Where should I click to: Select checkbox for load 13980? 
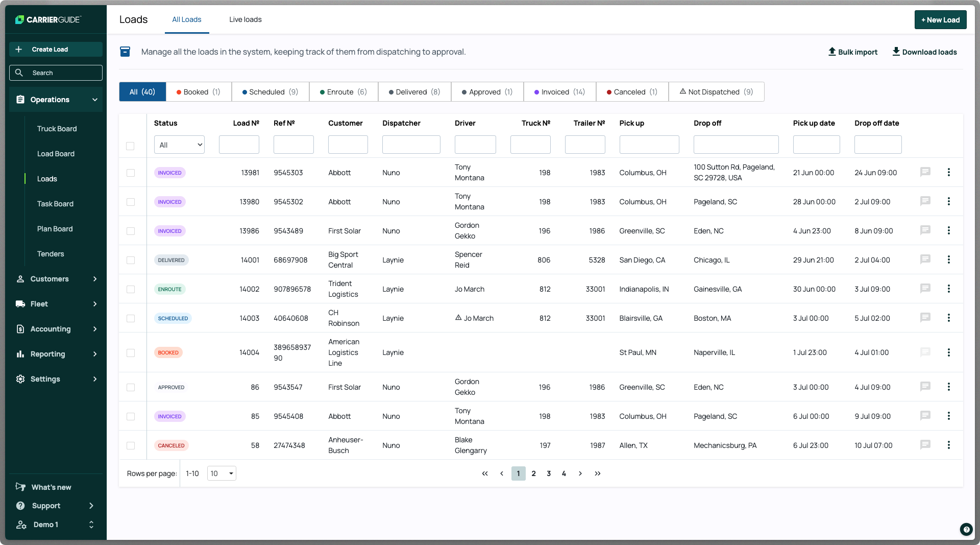(131, 202)
